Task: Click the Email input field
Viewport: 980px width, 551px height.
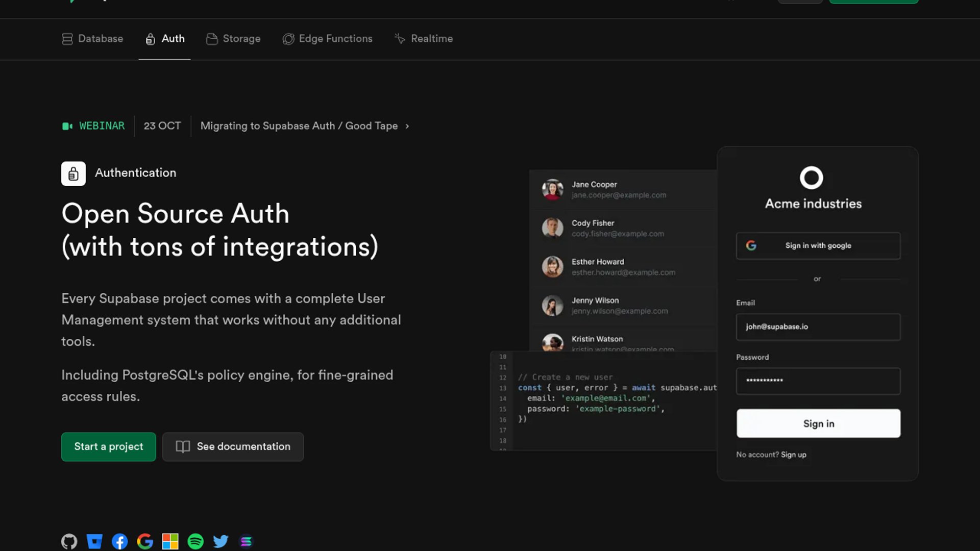Action: [818, 327]
